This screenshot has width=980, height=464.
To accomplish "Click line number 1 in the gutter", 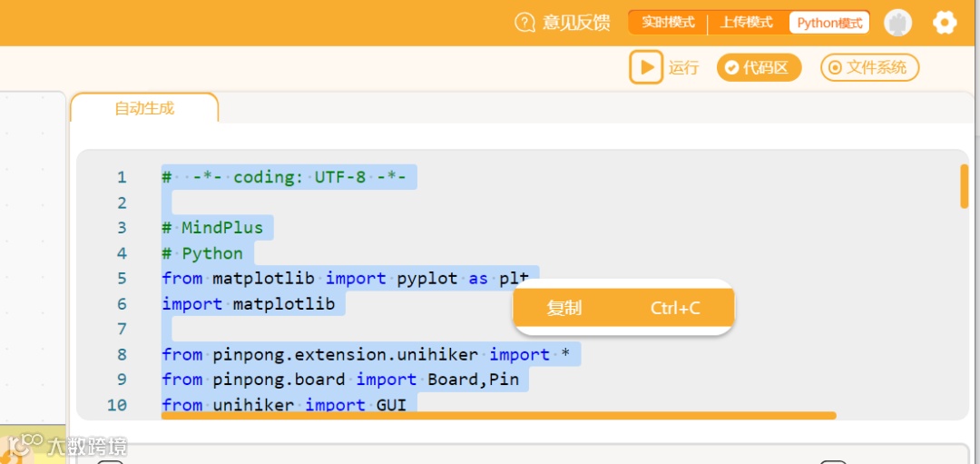I will click(x=122, y=177).
